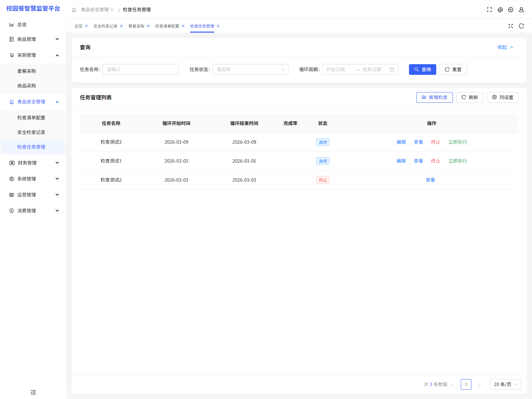
Task: Click the calendar icon in the date range field
Action: click(x=392, y=69)
